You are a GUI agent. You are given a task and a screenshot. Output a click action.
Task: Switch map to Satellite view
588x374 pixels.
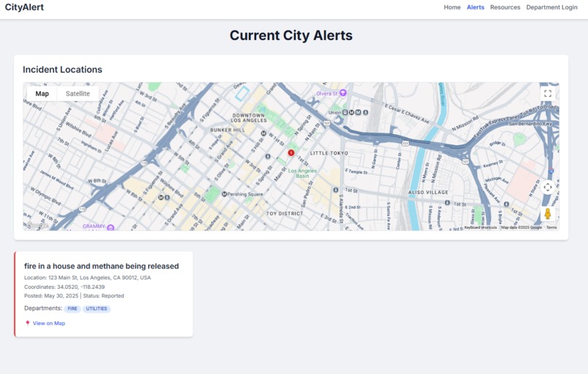(78, 94)
